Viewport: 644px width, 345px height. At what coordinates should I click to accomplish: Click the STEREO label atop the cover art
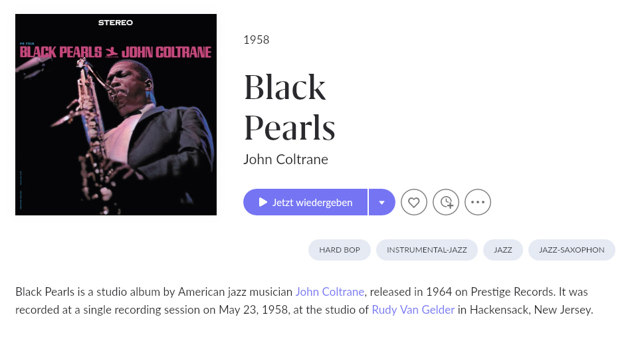(x=116, y=23)
